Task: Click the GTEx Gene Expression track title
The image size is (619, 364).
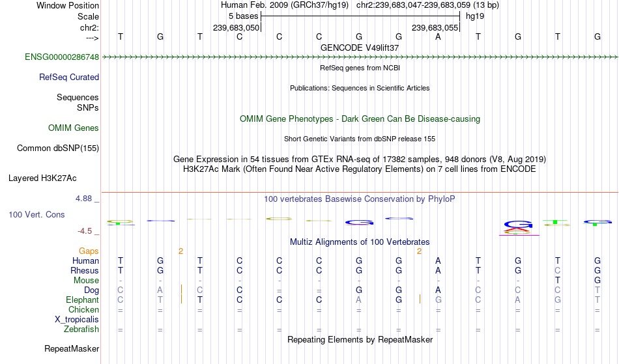Action: click(360, 160)
